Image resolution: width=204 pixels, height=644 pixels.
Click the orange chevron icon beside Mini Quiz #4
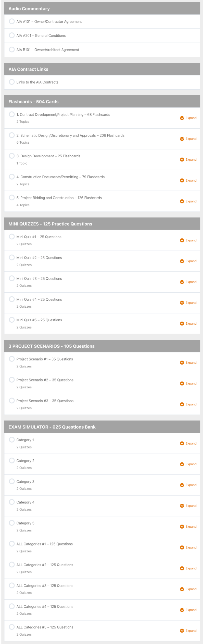[182, 303]
